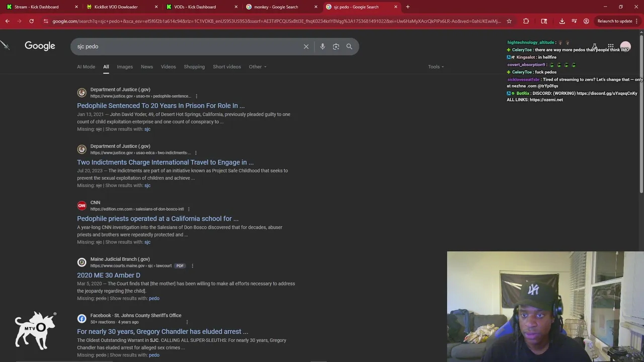Search by image with camera icon

pyautogui.click(x=336, y=46)
